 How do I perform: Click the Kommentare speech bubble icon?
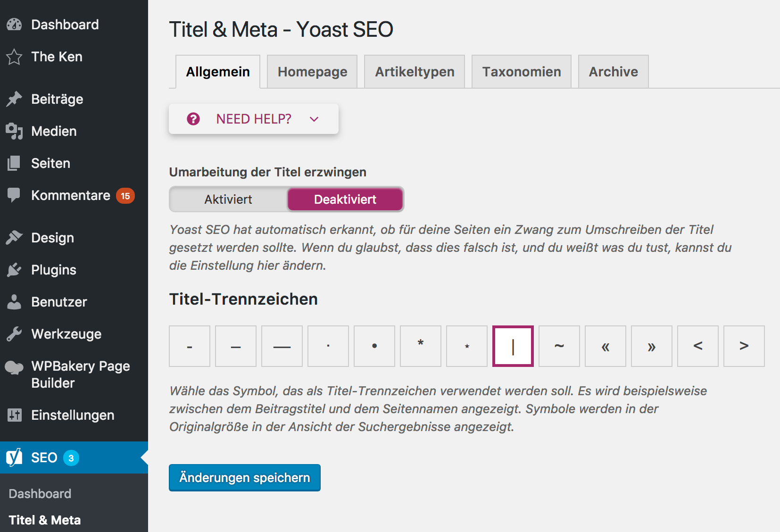tap(14, 195)
